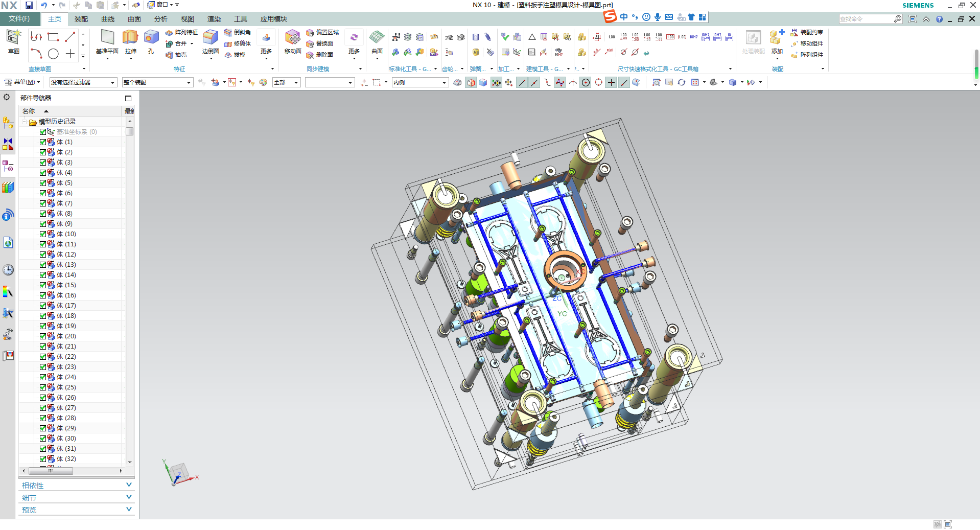Uncheck the 体 (30) body checkbox
The width and height of the screenshot is (980, 530).
[43, 439]
